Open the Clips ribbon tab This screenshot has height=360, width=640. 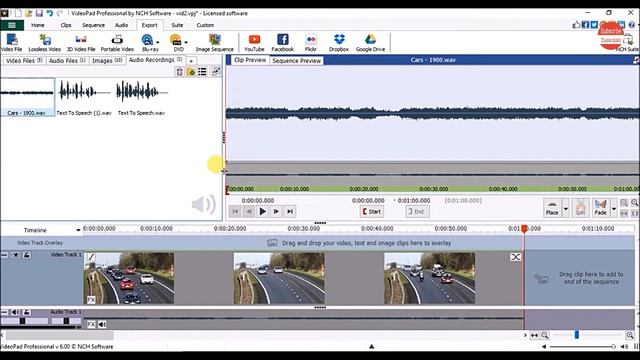pos(66,25)
